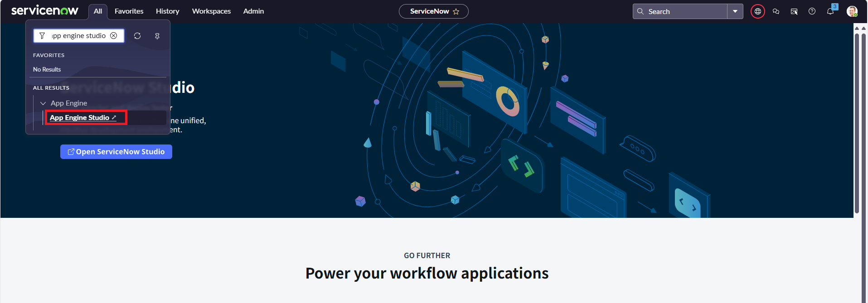Star the ServiceNow page as favorite
This screenshot has width=868, height=303.
point(456,11)
